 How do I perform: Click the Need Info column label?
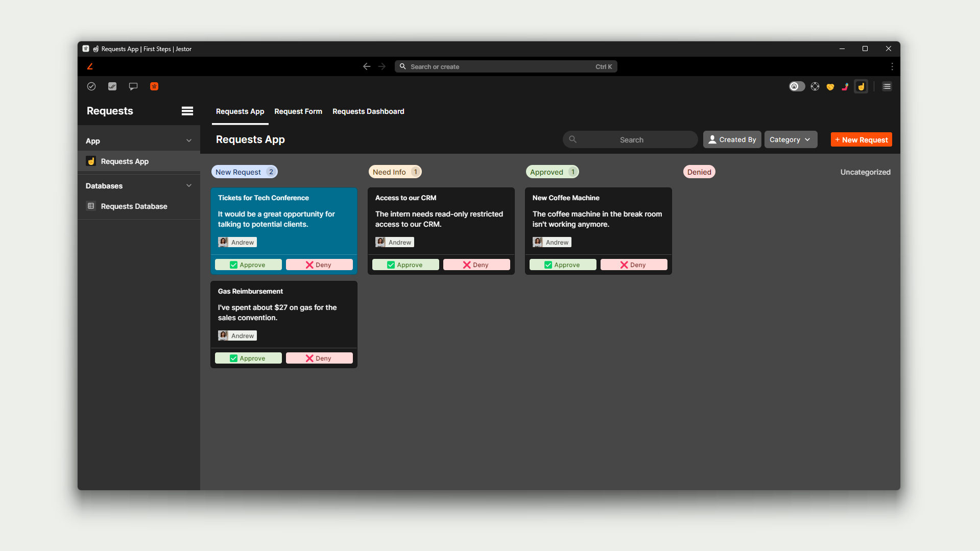[x=395, y=172]
